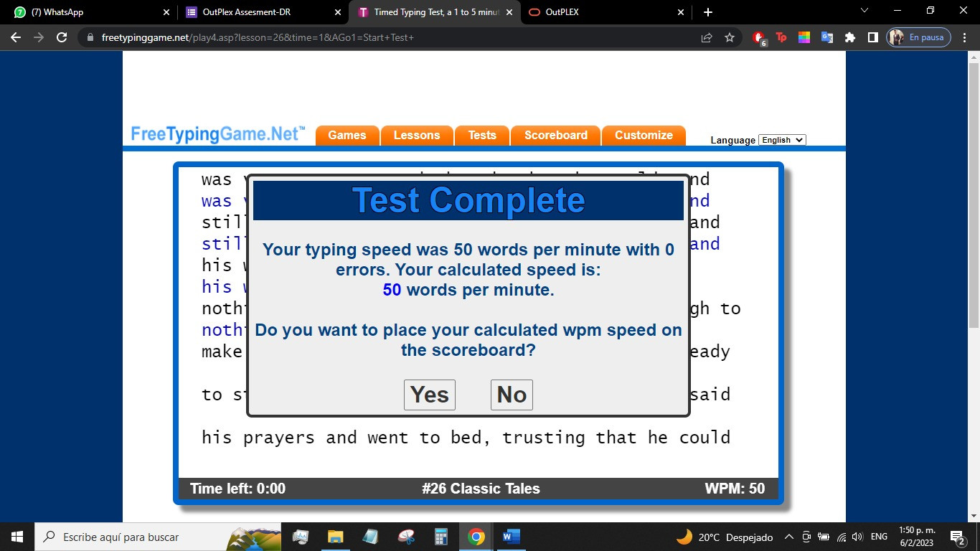Expand the Language dropdown

[x=782, y=140]
